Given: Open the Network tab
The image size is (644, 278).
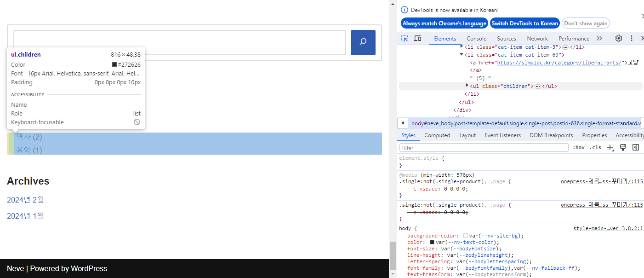Looking at the screenshot, I should coord(537,39).
